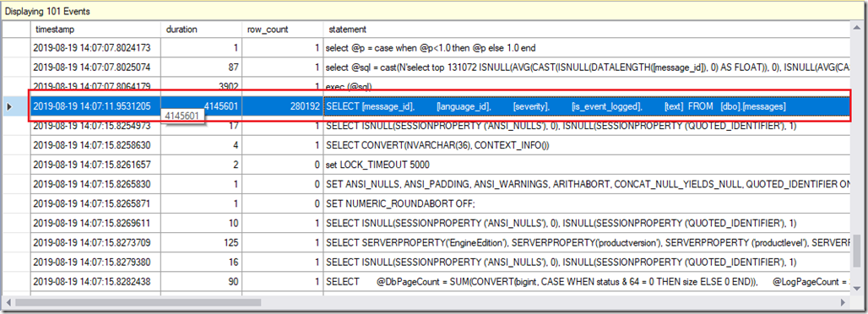Viewport: 868px width, 314px height.
Task: Select timestamp 2019-08-19 14:07:15.8279380
Action: coord(95,262)
